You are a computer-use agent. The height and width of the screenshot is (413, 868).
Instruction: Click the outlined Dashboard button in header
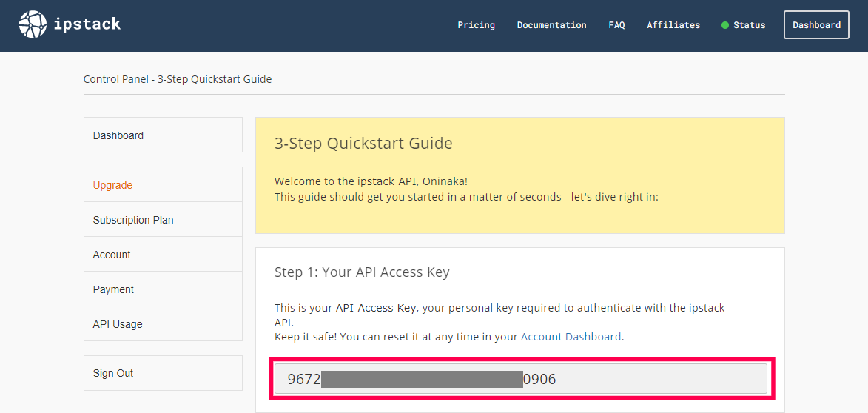816,25
